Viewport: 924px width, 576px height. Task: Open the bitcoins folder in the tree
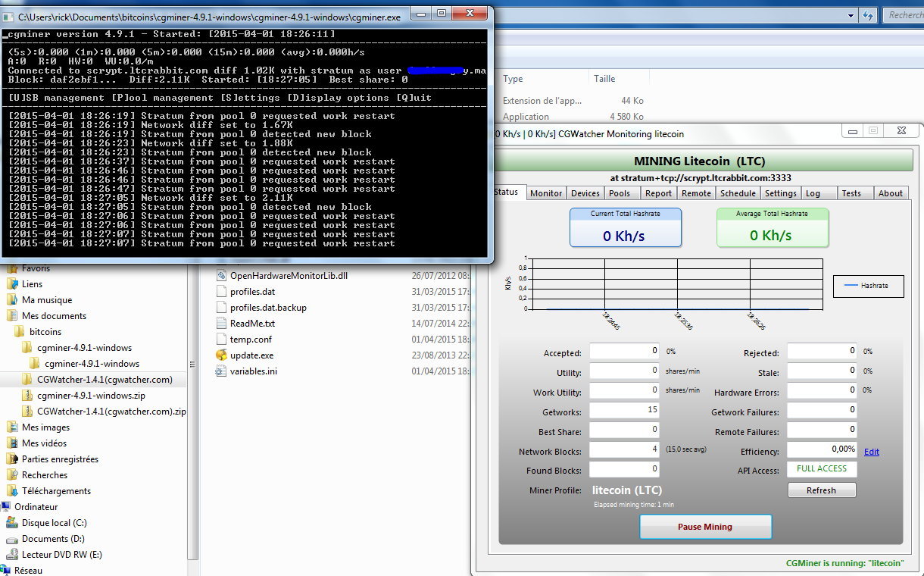(45, 332)
